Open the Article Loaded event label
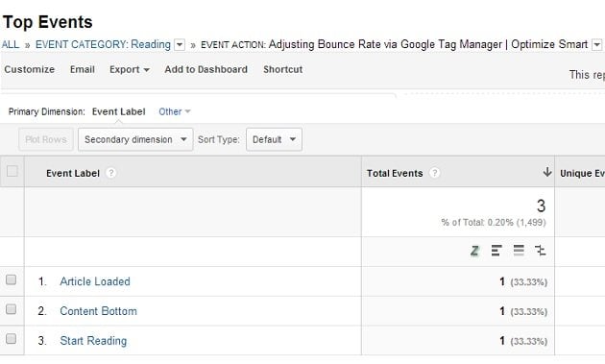This screenshot has width=605, height=364. pos(95,281)
